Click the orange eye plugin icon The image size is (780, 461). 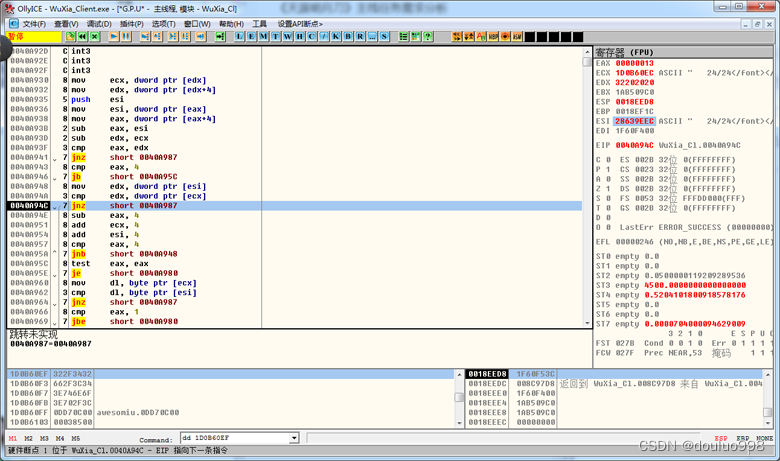pos(505,36)
